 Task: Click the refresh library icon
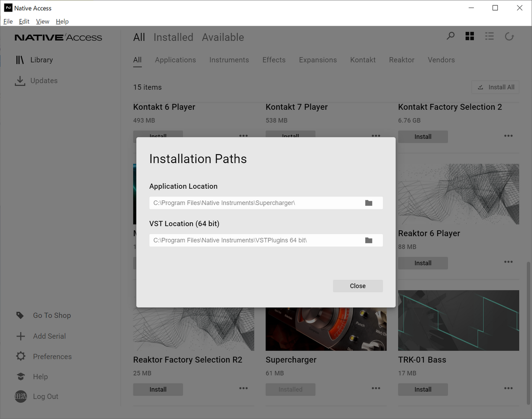pyautogui.click(x=509, y=36)
